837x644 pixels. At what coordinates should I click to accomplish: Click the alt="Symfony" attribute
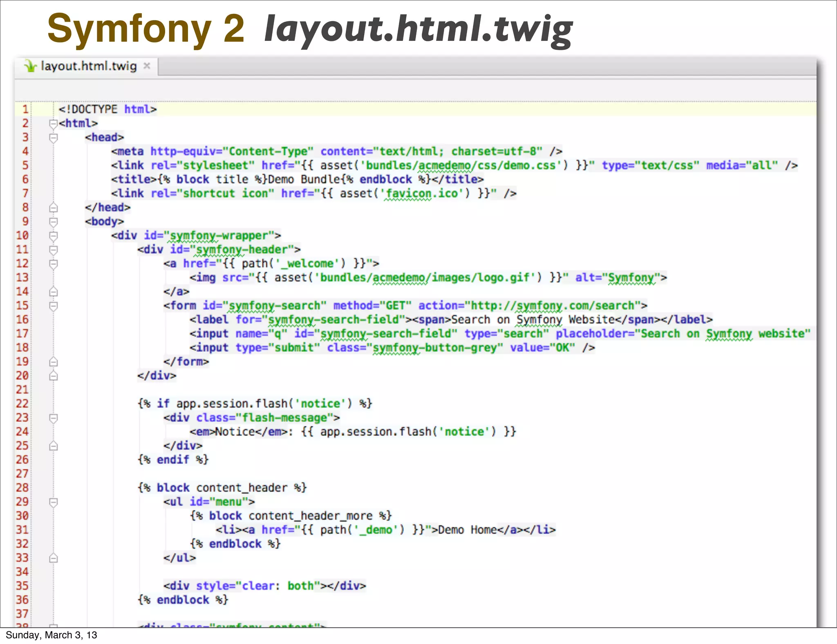pyautogui.click(x=618, y=278)
